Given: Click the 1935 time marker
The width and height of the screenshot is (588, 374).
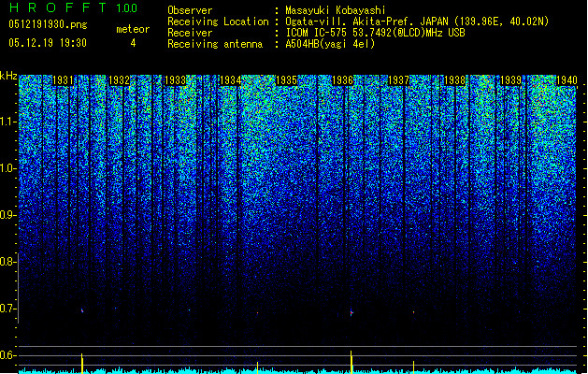Looking at the screenshot, I should tap(286, 80).
